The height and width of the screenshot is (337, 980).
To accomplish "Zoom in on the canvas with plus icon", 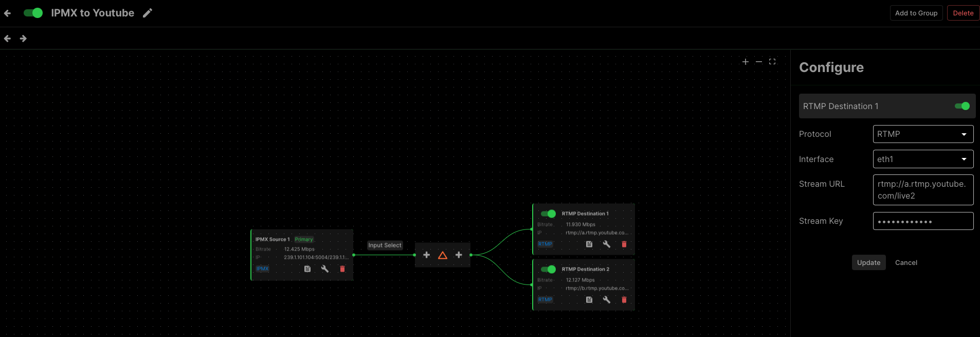I will click(746, 62).
